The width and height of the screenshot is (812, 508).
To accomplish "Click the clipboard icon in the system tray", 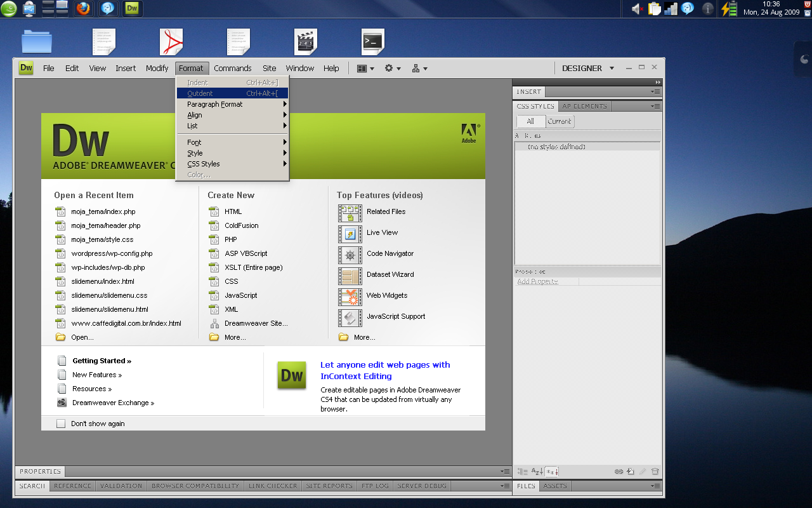I will click(655, 9).
